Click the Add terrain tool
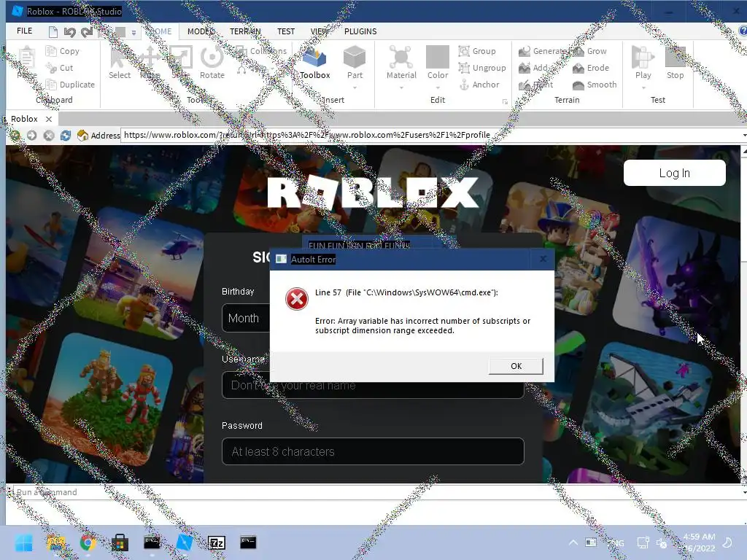 (533, 68)
